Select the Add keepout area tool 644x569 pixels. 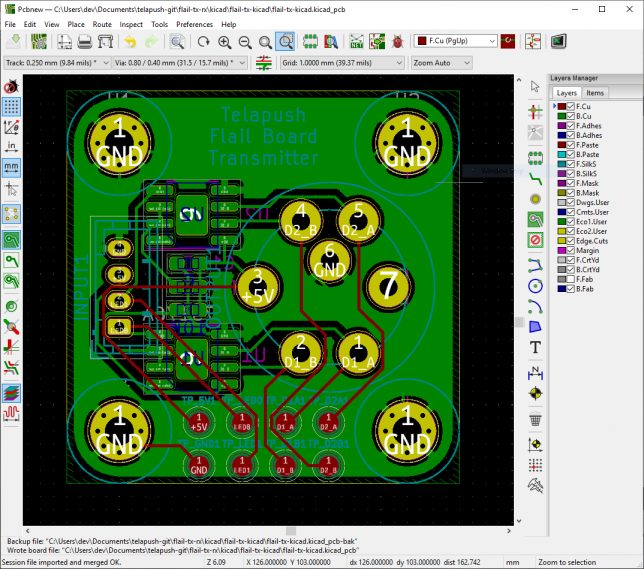(x=535, y=240)
